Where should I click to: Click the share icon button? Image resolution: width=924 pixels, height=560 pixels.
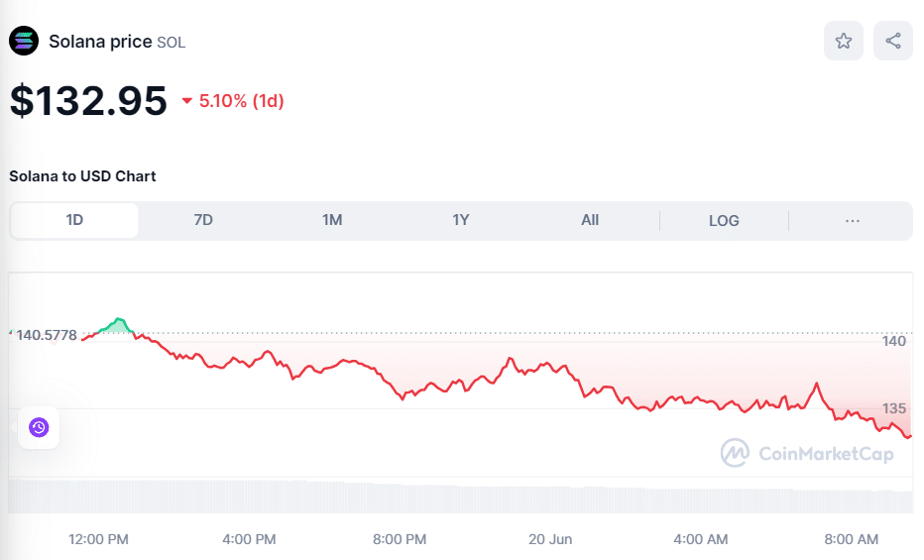[893, 42]
